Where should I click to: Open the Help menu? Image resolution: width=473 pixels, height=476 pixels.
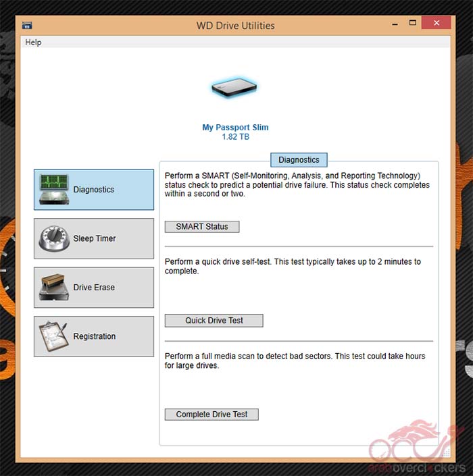pyautogui.click(x=33, y=42)
